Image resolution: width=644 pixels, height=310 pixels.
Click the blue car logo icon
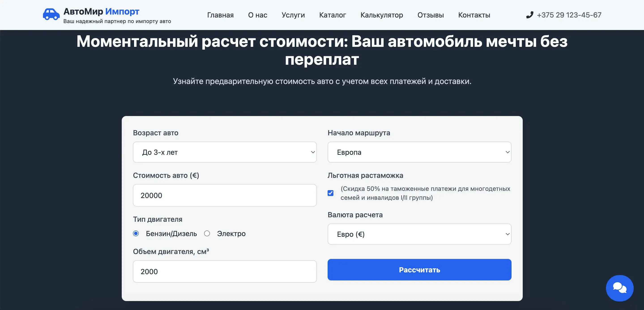[51, 15]
